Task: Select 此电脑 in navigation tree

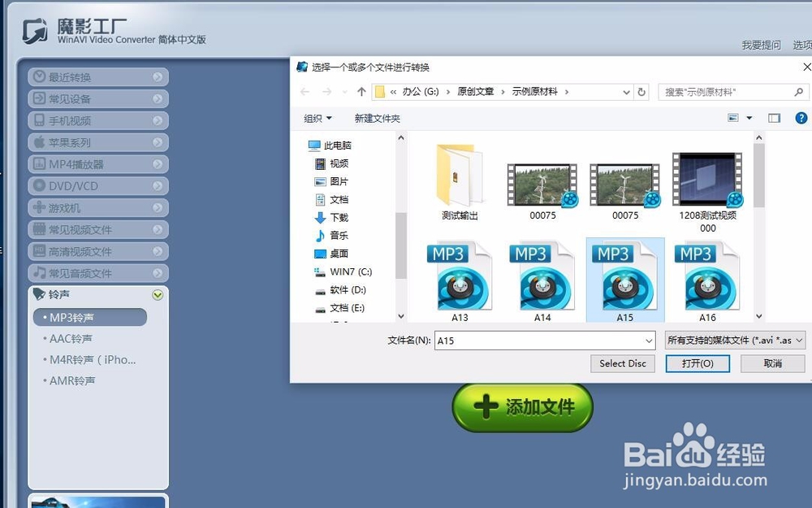Action: (330, 145)
